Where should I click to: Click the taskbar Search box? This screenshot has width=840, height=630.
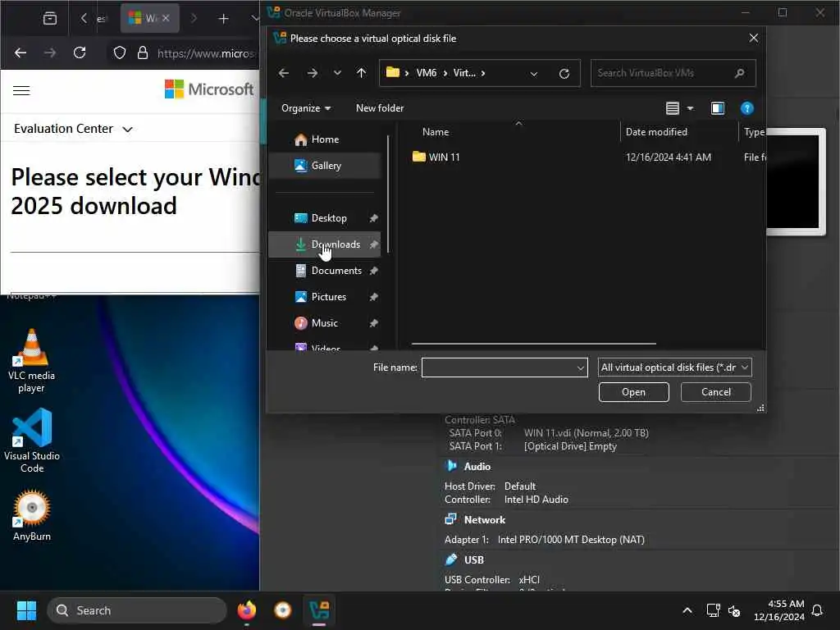(x=137, y=610)
